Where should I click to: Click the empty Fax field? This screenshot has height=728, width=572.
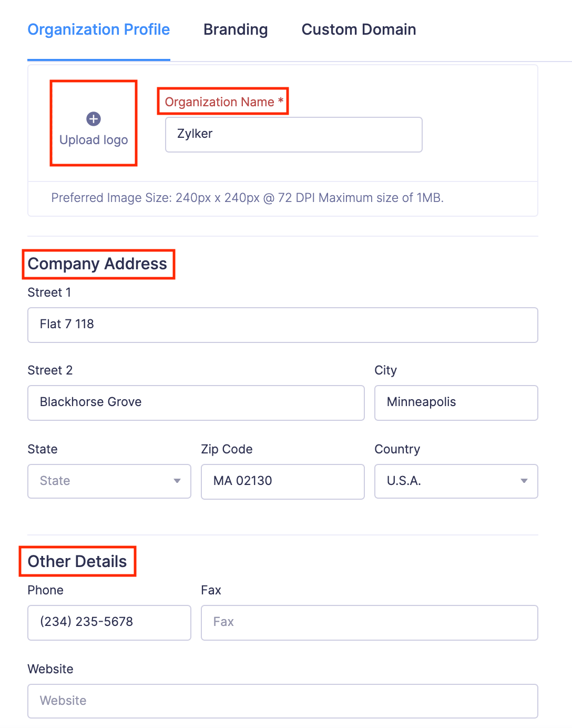370,623
